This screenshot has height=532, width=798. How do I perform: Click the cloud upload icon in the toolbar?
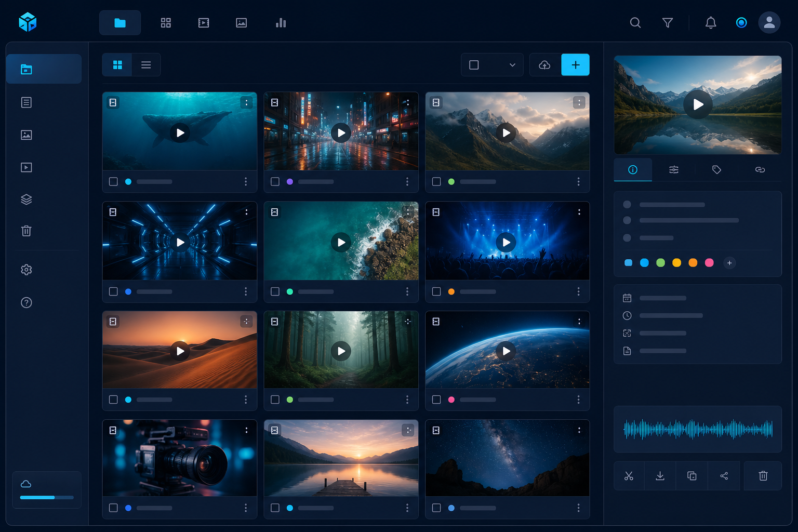545,65
